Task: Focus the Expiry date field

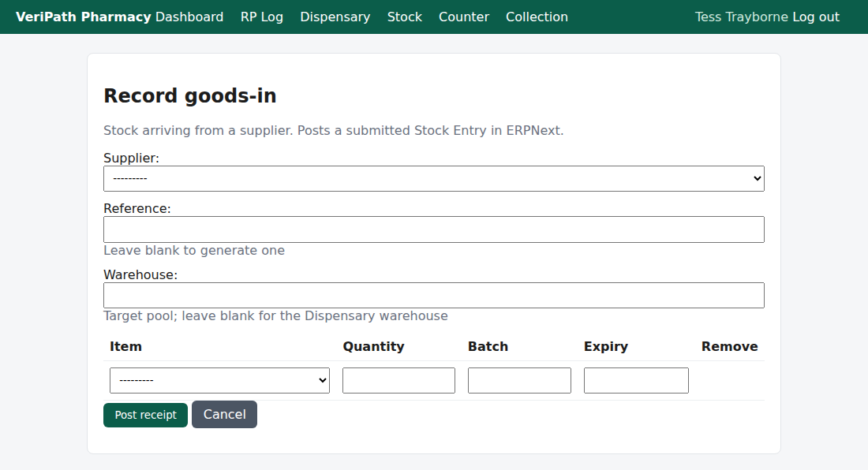Action: tap(636, 380)
